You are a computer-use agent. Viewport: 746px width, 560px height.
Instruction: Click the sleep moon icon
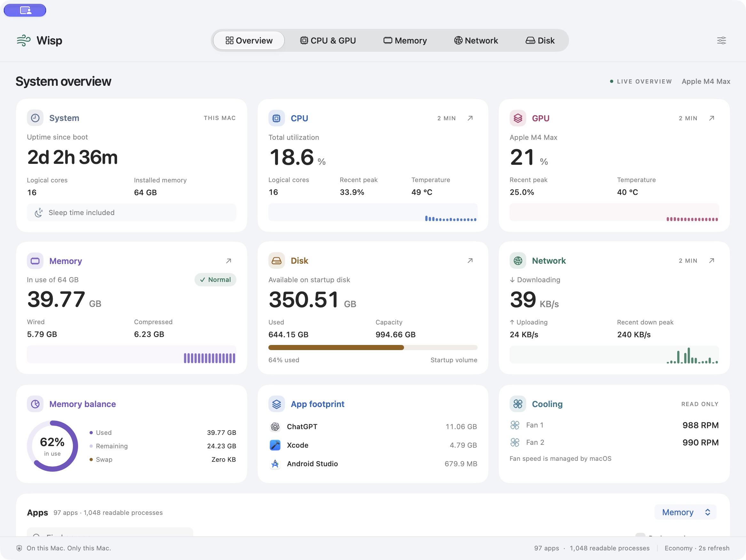coord(39,212)
